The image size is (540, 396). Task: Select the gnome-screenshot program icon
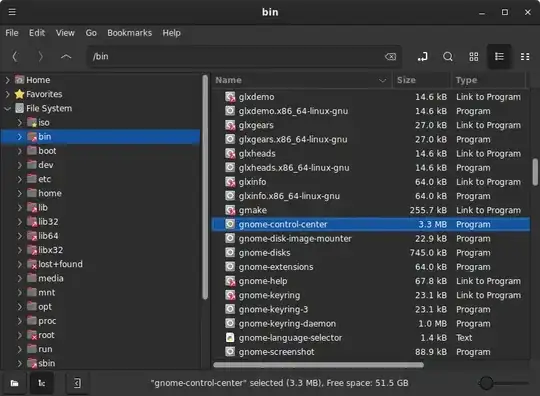coord(230,352)
